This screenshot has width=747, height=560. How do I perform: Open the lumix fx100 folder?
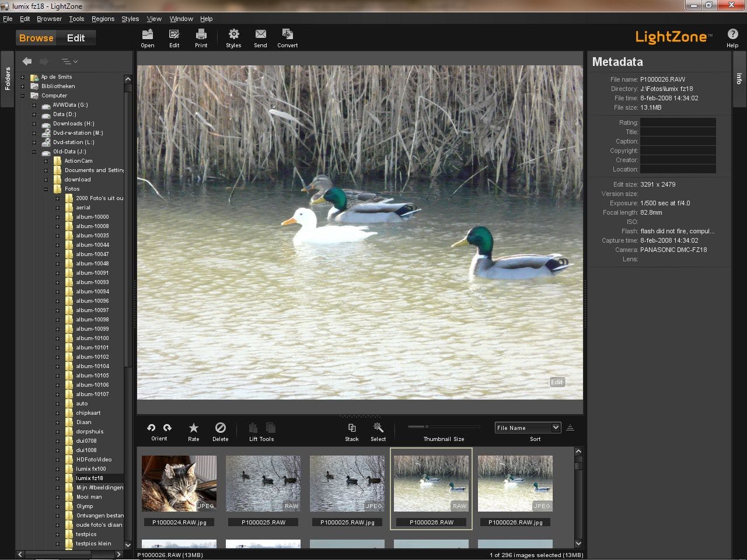(x=90, y=469)
